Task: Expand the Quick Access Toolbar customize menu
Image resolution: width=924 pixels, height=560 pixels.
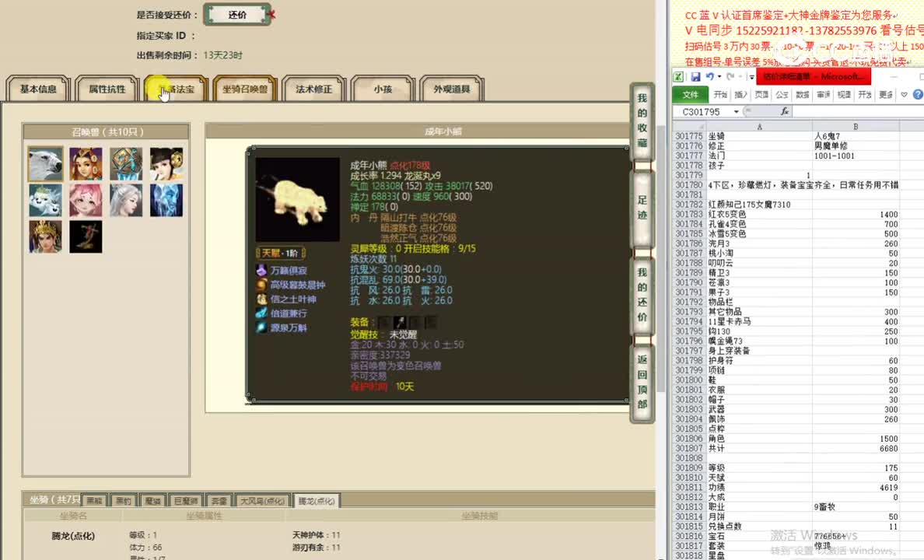Action: point(751,76)
